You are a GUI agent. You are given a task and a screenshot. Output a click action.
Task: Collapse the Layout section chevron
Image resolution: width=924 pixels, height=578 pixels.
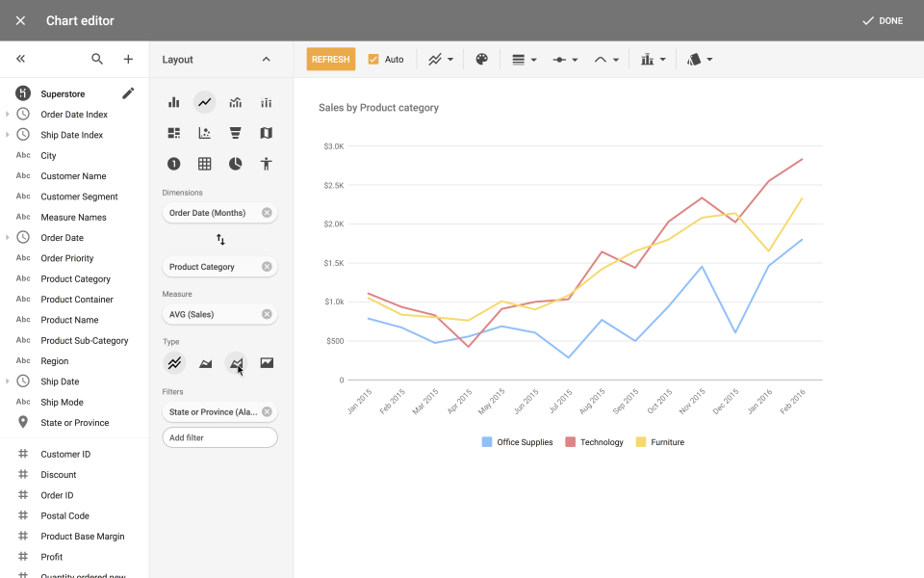click(267, 60)
